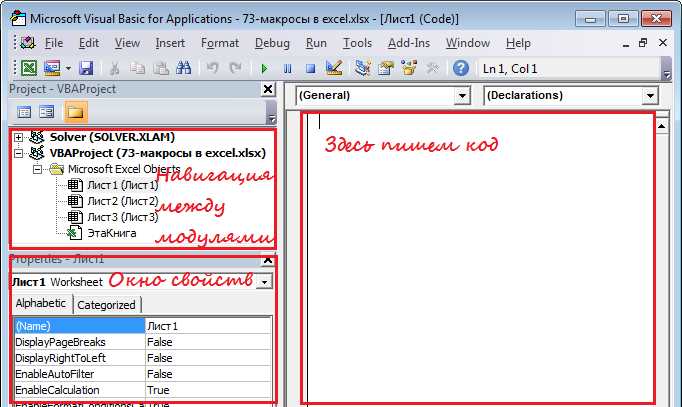The image size is (682, 407).
Task: Click the Undo arrow icon
Action: 212,68
